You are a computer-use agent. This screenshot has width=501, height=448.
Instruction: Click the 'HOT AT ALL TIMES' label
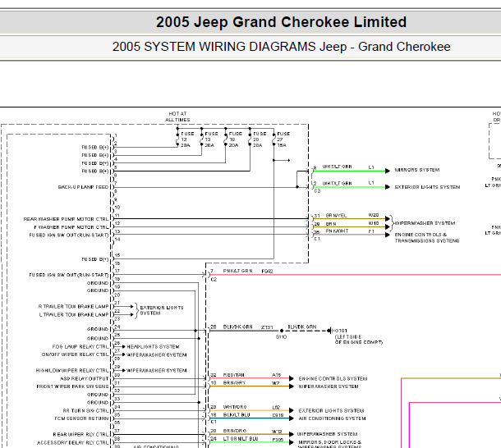click(177, 117)
